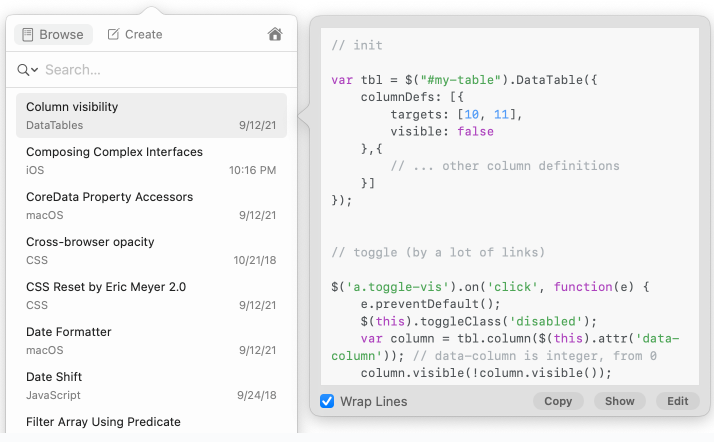
Task: Open the Date Formatter snippet
Action: (151, 340)
